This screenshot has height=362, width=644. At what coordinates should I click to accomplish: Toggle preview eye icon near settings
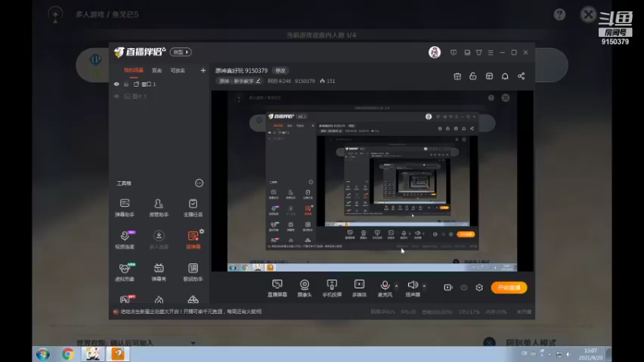tap(464, 287)
